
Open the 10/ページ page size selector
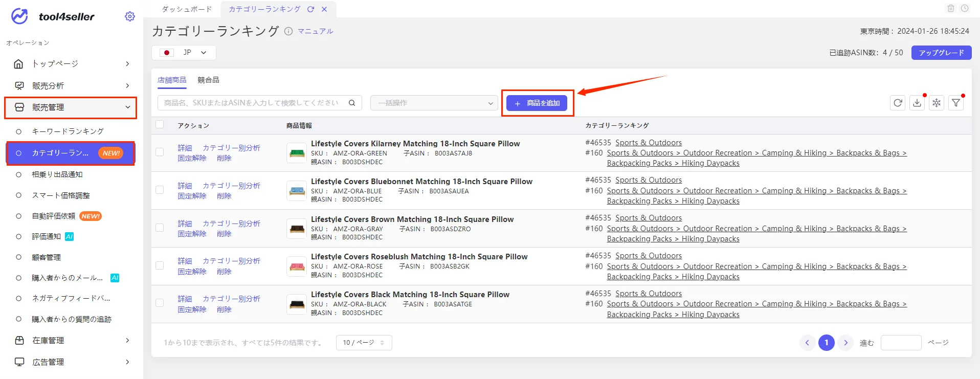pyautogui.click(x=364, y=343)
